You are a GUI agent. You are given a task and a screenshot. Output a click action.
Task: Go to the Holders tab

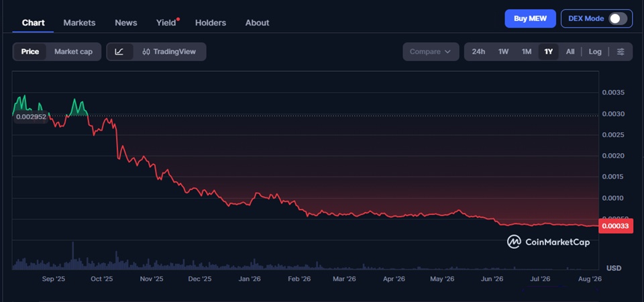210,23
